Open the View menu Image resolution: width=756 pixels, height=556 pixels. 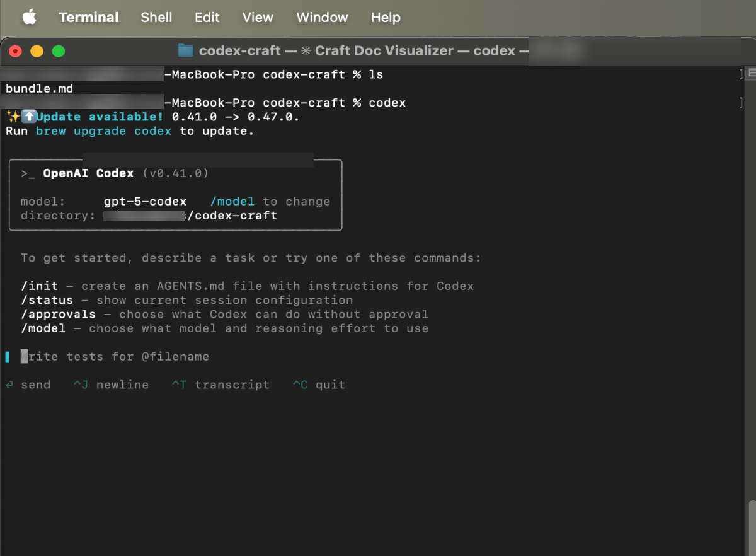257,17
